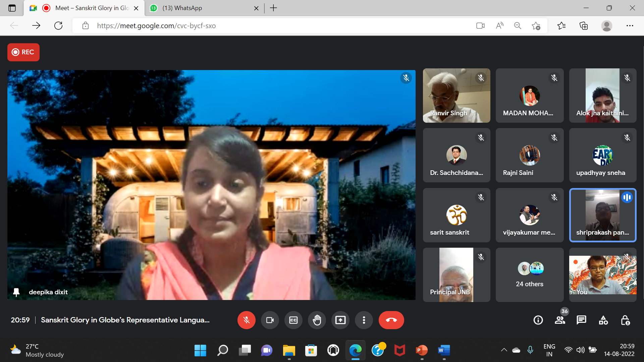Open the Activities panel icon

[603, 320]
